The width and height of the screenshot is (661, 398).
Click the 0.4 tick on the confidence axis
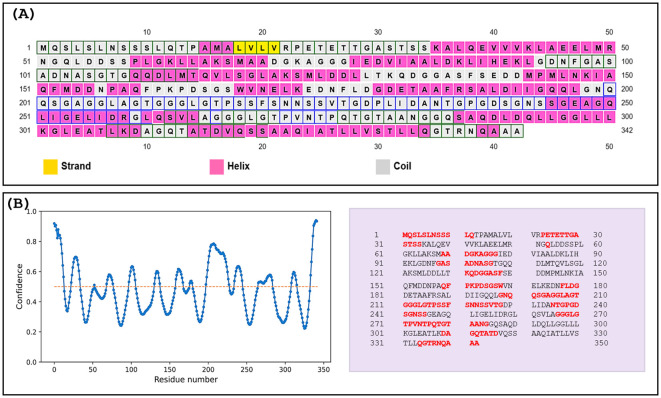(x=32, y=302)
